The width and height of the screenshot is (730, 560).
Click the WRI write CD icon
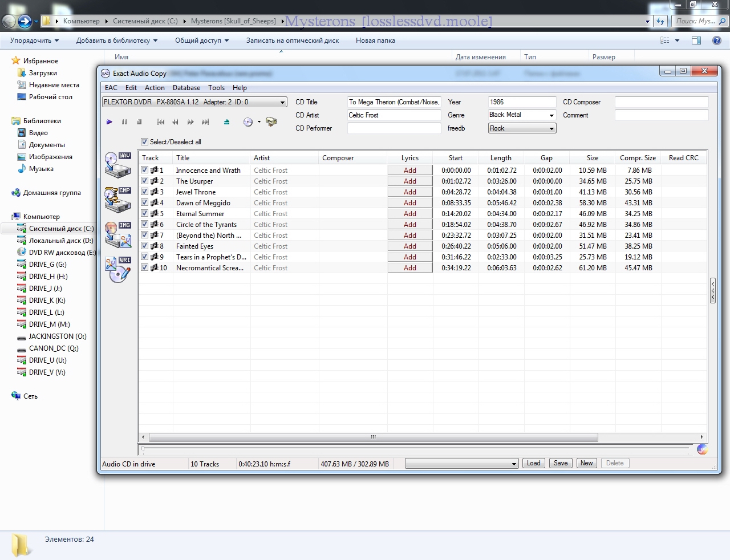coord(118,270)
